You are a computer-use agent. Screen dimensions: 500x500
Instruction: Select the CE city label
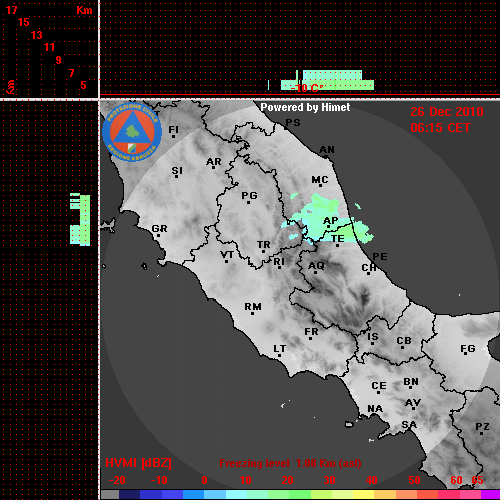pos(379,386)
